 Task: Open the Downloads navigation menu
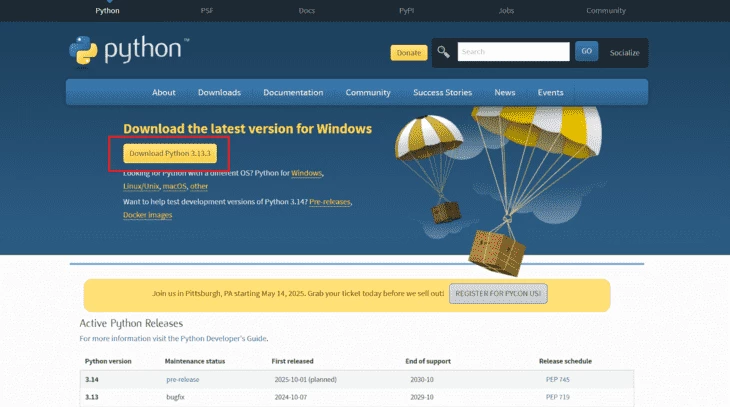pos(219,92)
